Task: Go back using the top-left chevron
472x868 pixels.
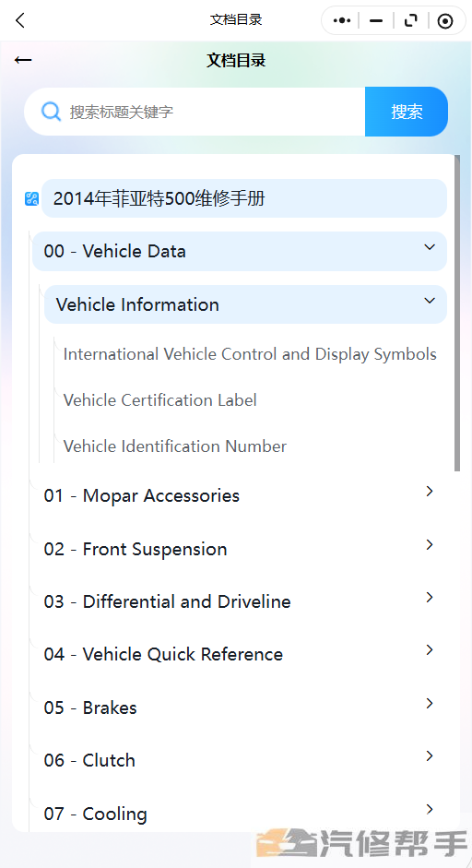Action: point(20,20)
